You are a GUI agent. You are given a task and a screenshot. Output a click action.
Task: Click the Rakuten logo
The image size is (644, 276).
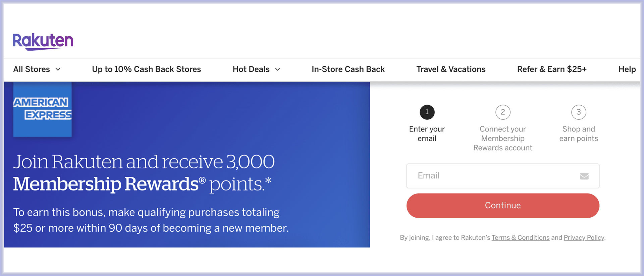pos(43,41)
